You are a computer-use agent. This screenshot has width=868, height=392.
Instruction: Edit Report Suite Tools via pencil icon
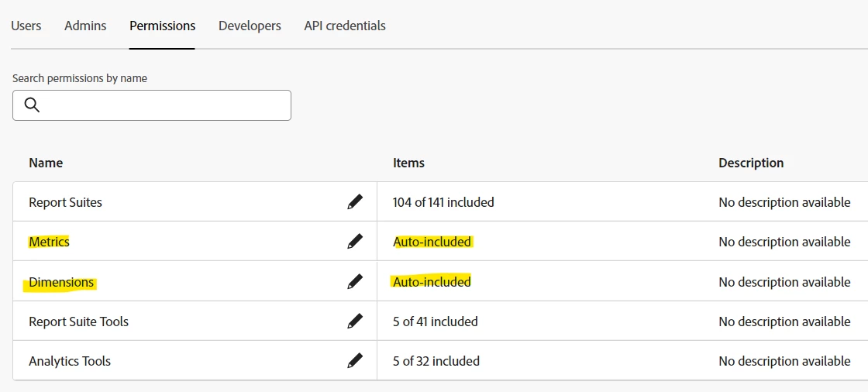coord(355,322)
